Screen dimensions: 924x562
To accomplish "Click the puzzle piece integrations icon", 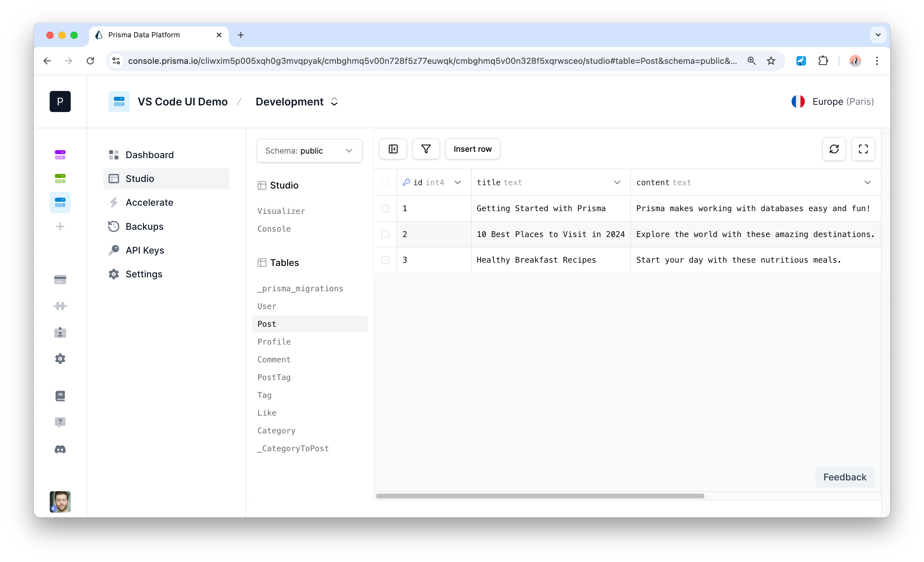I will point(60,306).
